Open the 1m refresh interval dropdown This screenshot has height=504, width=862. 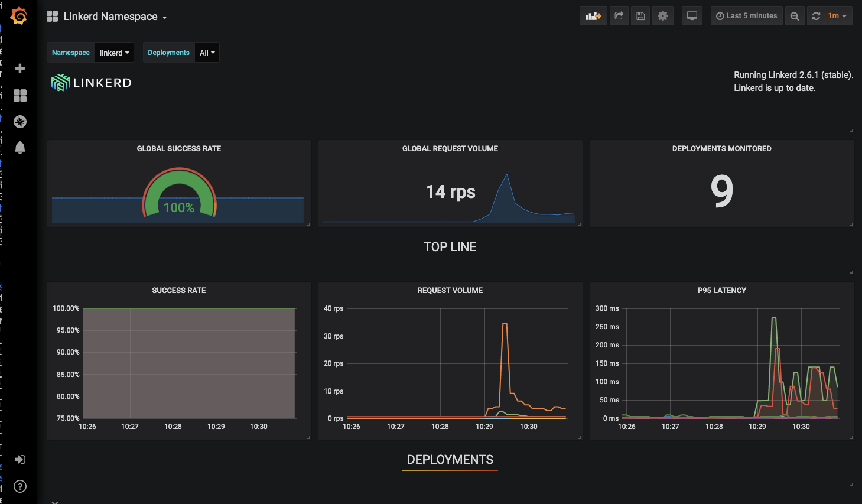[x=837, y=16]
